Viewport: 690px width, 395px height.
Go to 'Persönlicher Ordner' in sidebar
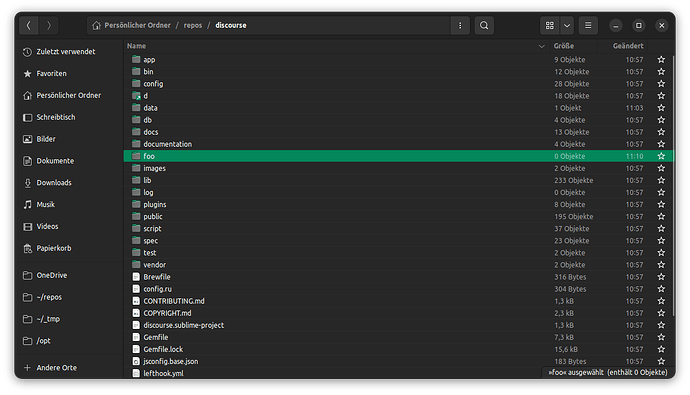pos(68,95)
